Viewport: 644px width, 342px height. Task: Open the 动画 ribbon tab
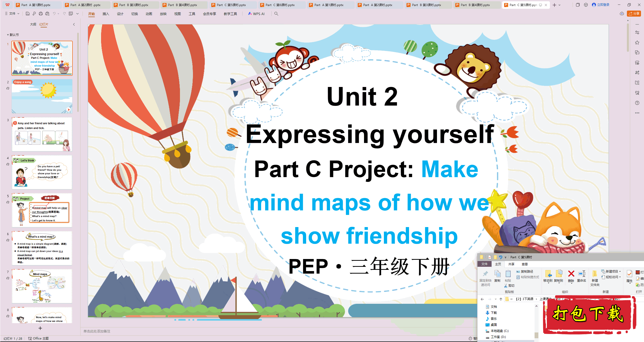click(149, 14)
